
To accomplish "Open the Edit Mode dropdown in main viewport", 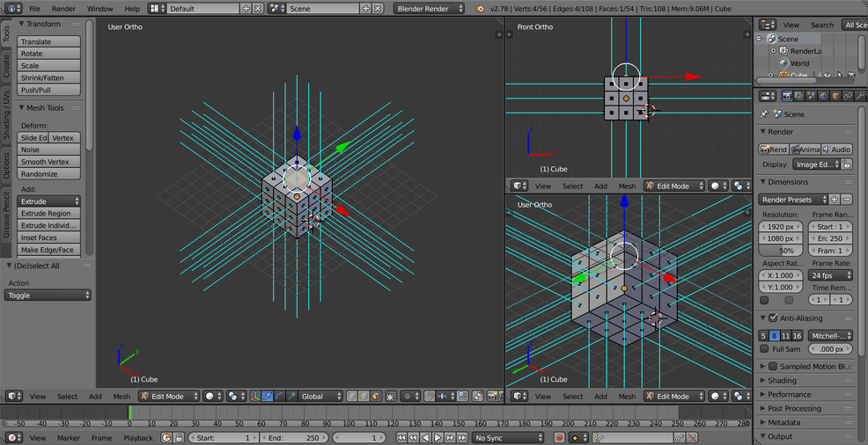I will tap(168, 397).
